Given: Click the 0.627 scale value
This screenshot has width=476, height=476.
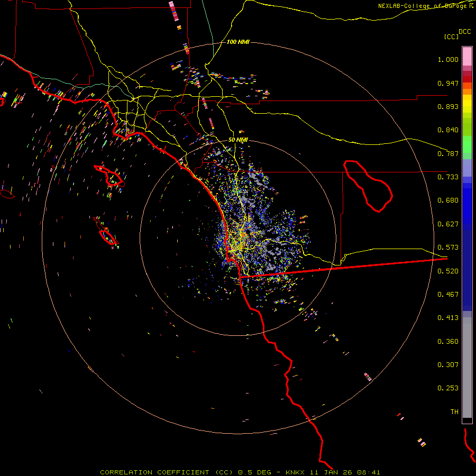Looking at the screenshot, I should [x=448, y=224].
